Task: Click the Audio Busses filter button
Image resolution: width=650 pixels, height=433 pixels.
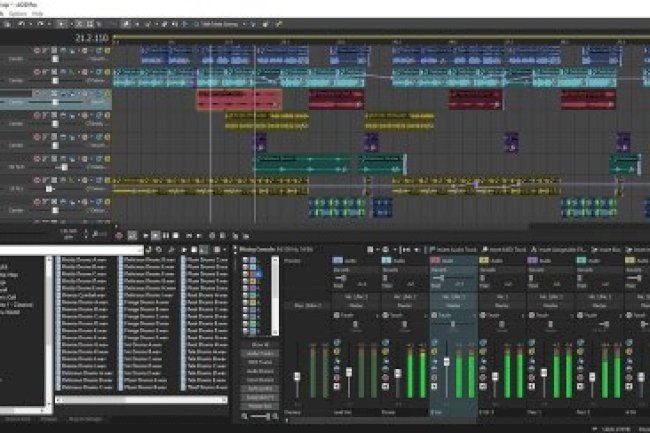Action: pos(260,371)
